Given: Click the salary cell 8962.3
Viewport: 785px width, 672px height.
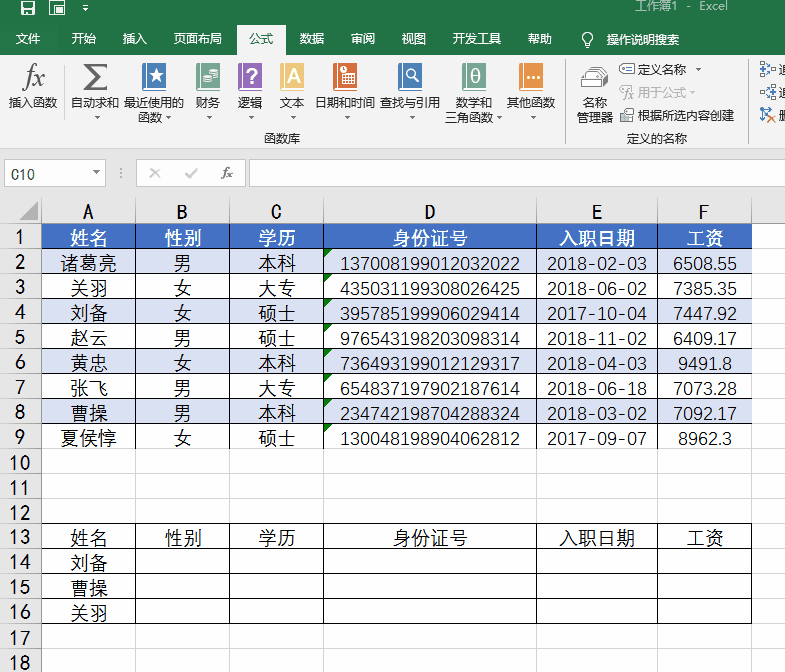Looking at the screenshot, I should pos(704,437).
